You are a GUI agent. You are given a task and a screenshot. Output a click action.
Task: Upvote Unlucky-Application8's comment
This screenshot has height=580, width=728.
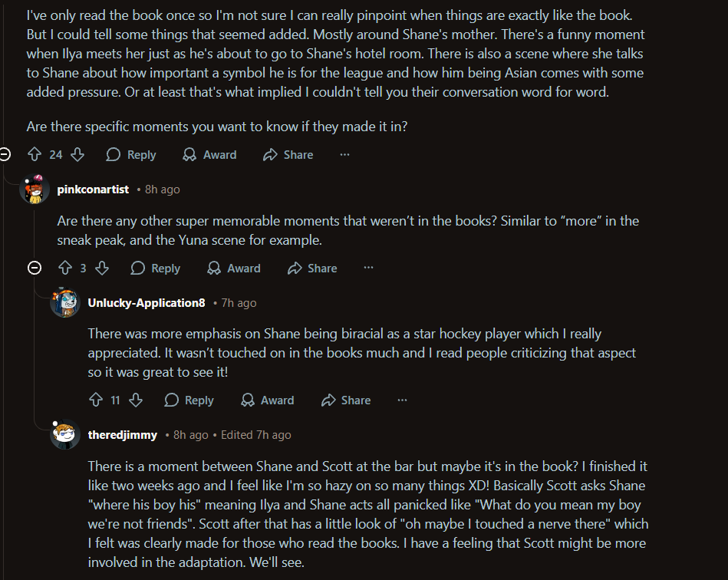(96, 400)
